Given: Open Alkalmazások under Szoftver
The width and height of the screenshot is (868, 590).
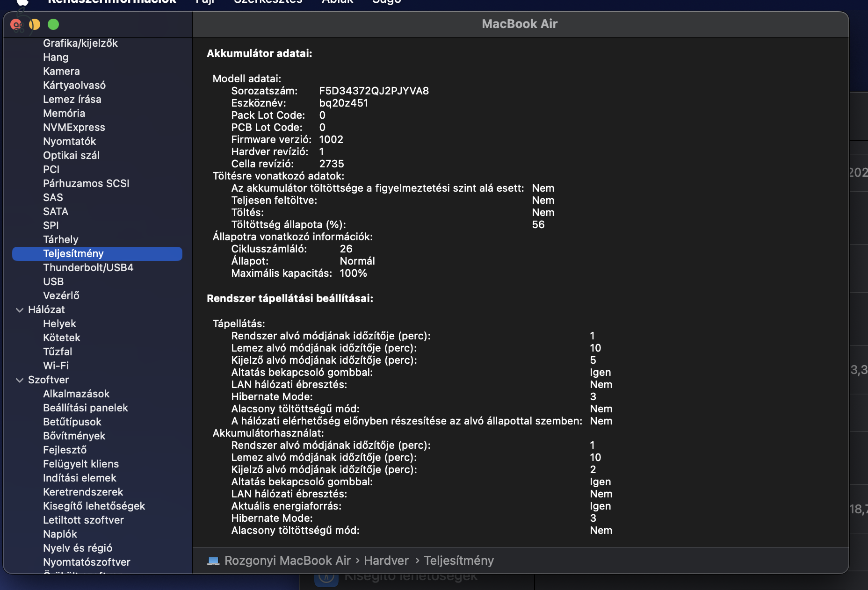Looking at the screenshot, I should pos(76,394).
